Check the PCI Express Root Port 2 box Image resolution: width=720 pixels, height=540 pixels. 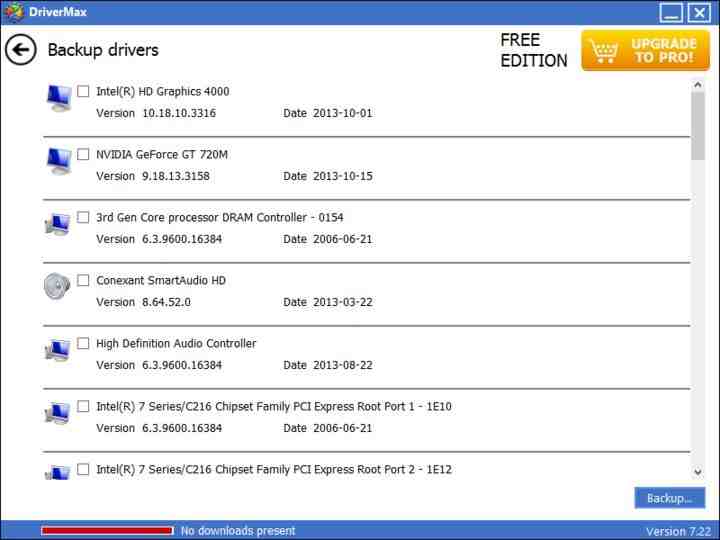(x=83, y=469)
